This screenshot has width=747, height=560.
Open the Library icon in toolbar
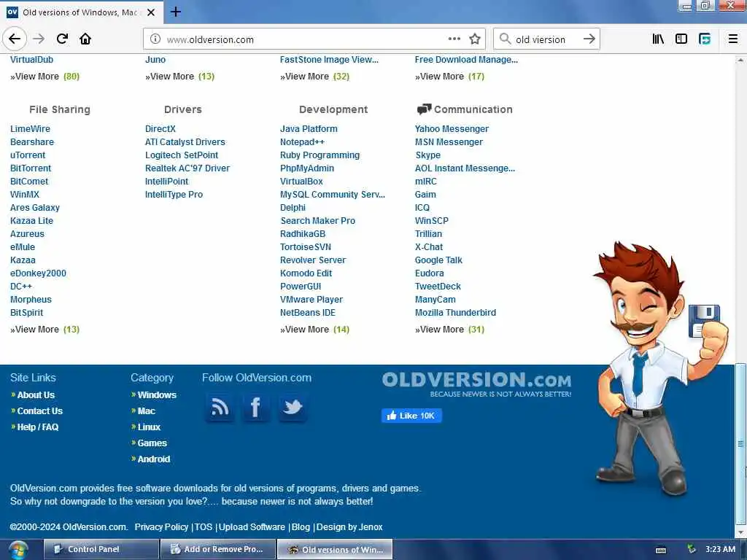[x=658, y=39]
